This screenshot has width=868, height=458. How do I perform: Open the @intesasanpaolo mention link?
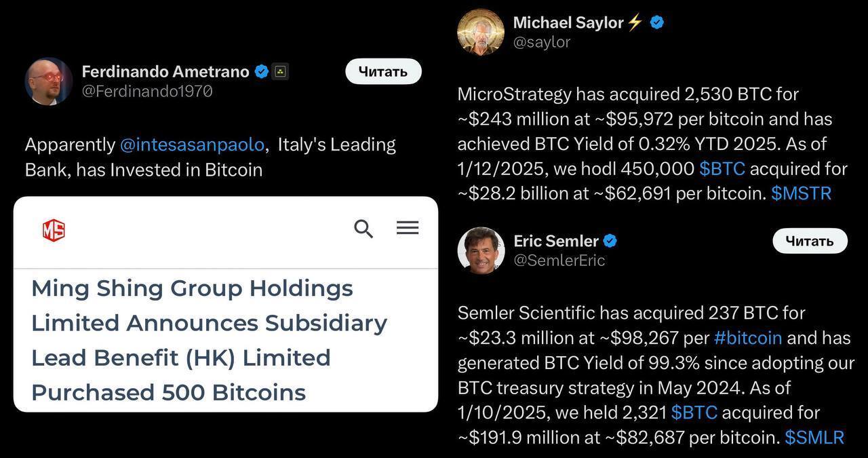click(192, 144)
